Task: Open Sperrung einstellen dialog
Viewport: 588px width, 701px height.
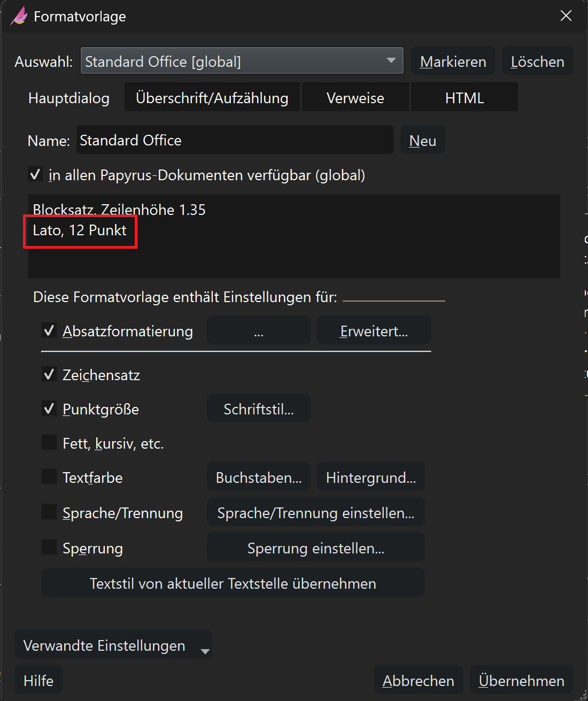Action: coord(316,548)
